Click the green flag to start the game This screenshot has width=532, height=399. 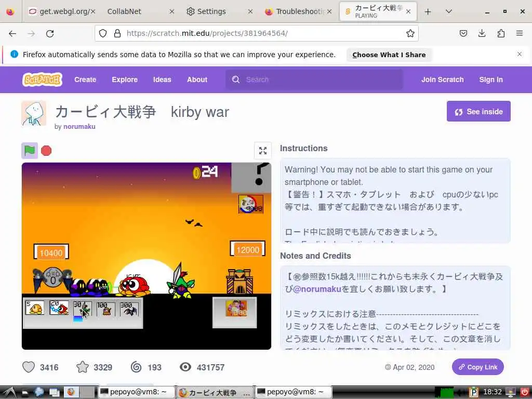[30, 150]
